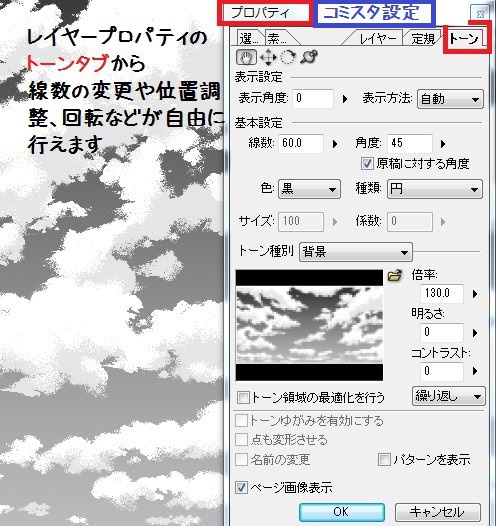
Task: Expand the 表示角度 slider arrow
Action: click(345, 99)
